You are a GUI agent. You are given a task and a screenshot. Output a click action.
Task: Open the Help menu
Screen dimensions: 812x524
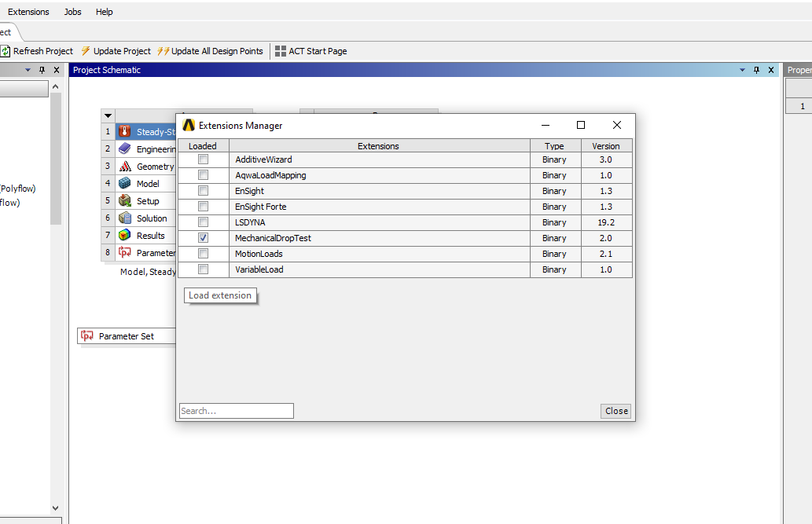[104, 12]
